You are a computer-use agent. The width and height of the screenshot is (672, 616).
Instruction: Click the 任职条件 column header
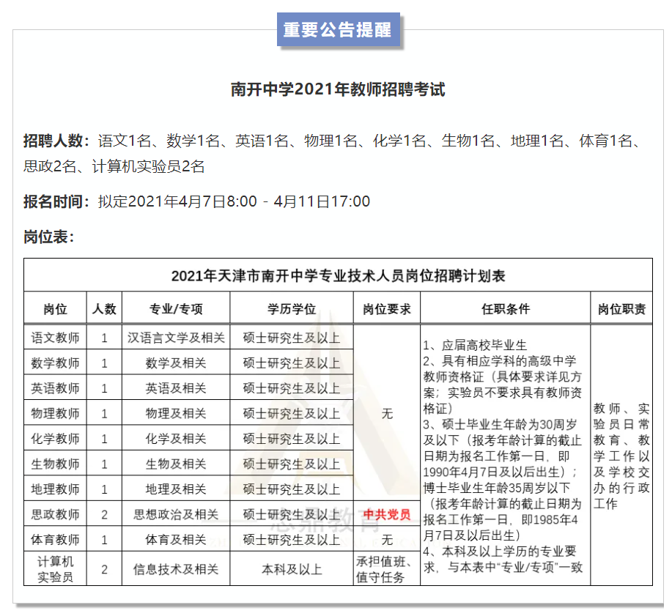506,308
